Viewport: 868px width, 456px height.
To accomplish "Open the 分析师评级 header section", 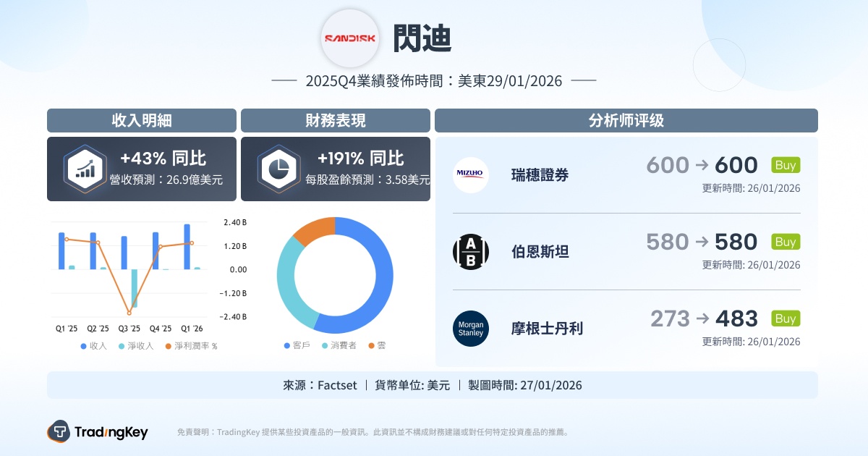I will pos(626,120).
